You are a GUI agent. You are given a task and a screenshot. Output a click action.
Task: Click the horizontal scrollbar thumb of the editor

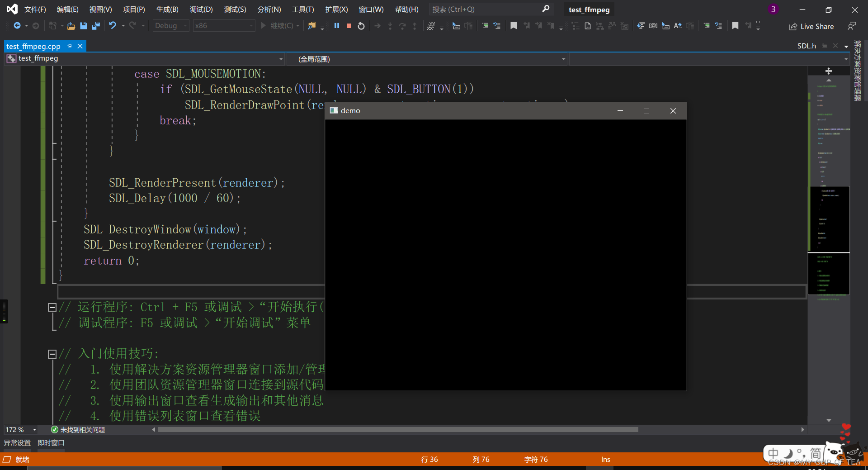coord(398,430)
